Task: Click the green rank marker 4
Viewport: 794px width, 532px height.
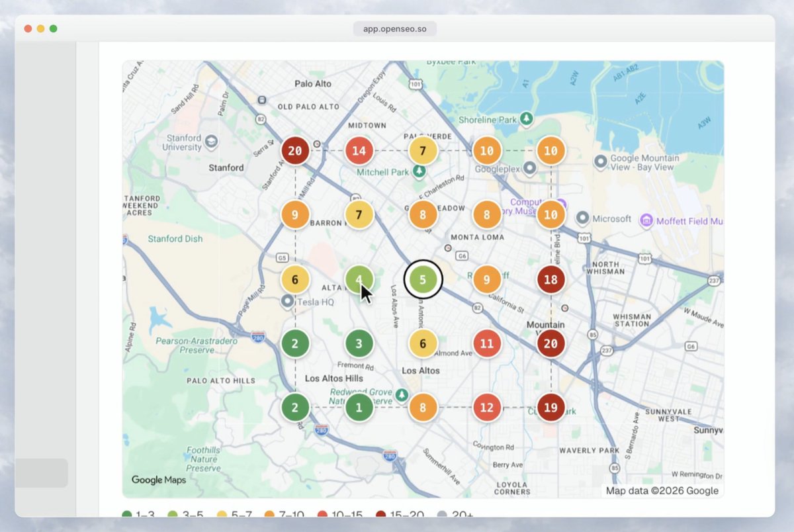Action: pyautogui.click(x=359, y=280)
